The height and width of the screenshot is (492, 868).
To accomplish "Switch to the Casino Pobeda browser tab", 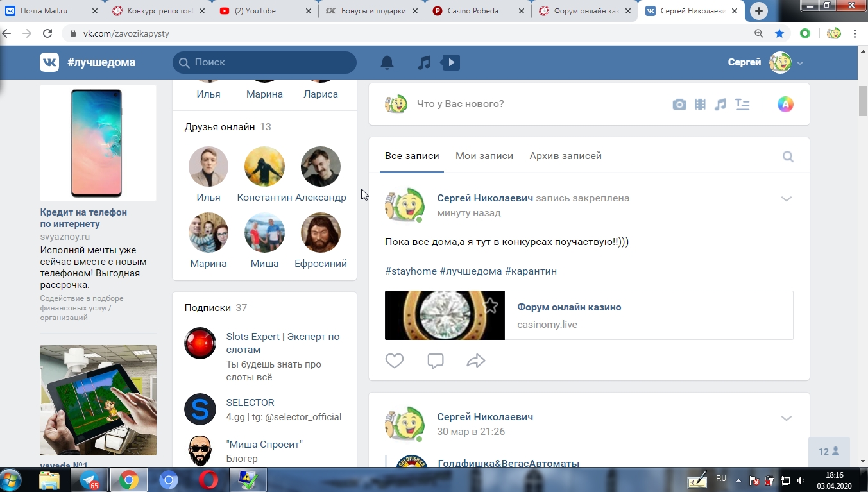I will click(x=478, y=11).
